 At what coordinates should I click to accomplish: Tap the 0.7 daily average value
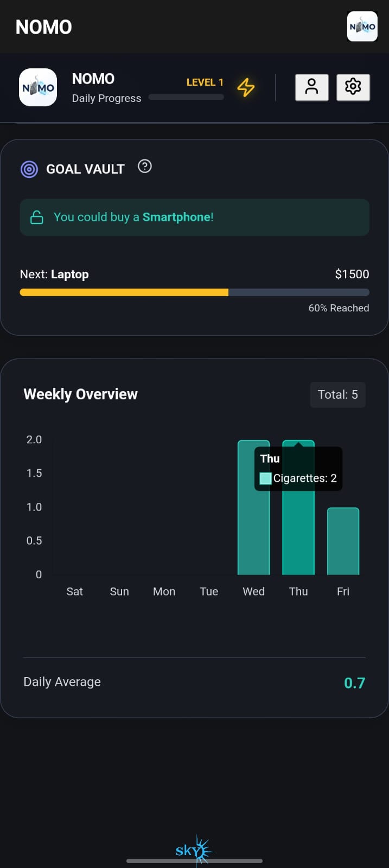click(354, 683)
